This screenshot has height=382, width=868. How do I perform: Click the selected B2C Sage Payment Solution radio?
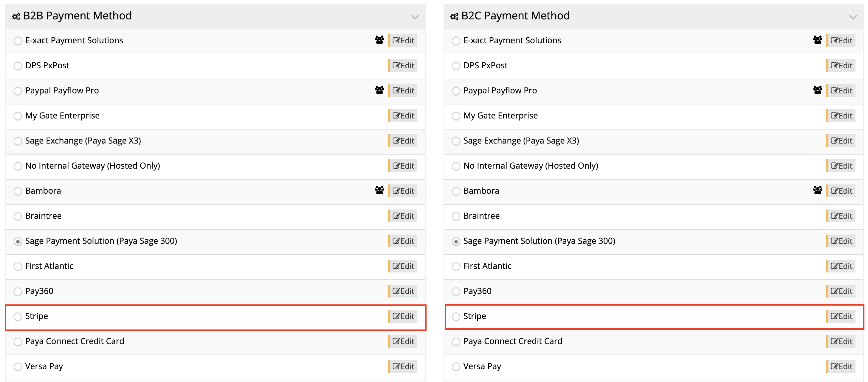[456, 242]
